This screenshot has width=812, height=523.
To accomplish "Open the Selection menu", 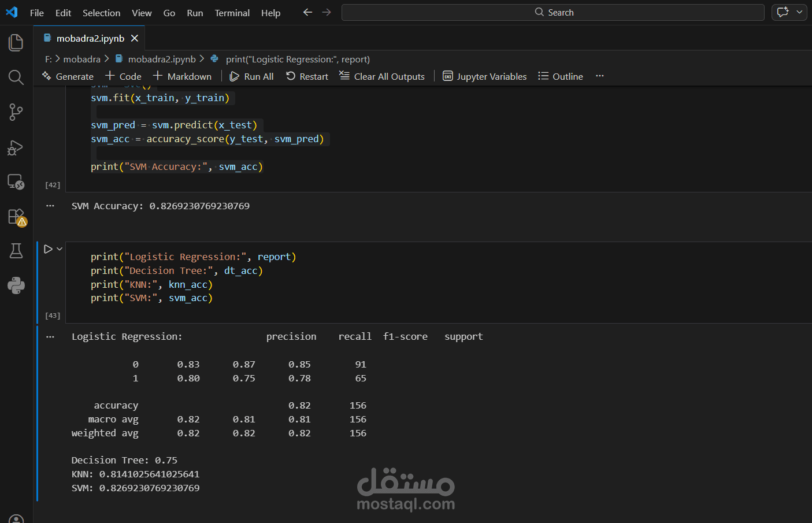I will pyautogui.click(x=101, y=13).
